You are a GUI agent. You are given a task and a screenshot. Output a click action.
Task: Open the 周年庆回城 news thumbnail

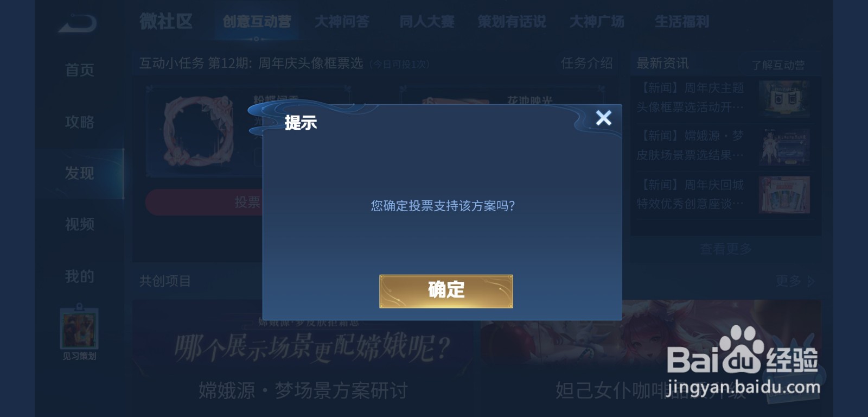point(784,194)
